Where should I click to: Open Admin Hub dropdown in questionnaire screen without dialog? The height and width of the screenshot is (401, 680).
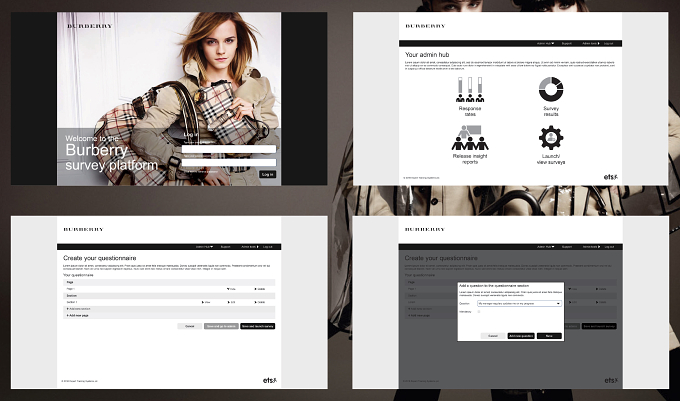click(x=204, y=247)
